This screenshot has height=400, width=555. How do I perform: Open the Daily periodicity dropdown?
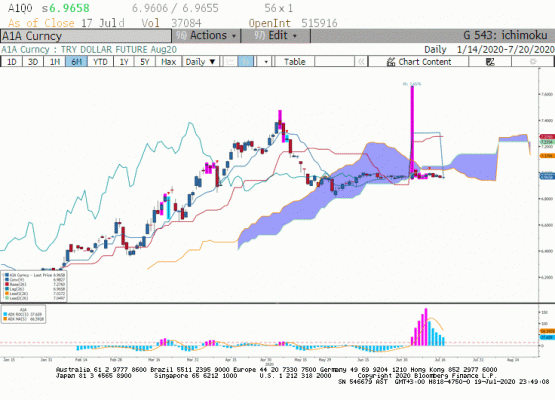tap(200, 62)
